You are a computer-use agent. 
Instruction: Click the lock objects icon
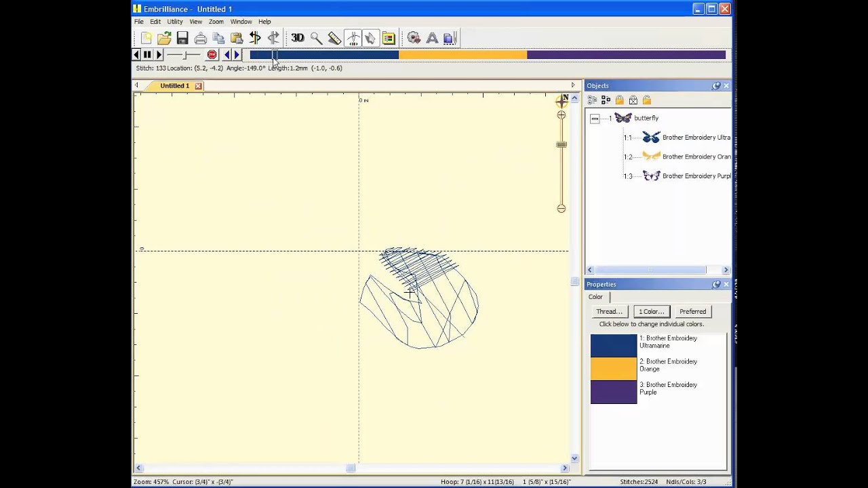pos(620,100)
